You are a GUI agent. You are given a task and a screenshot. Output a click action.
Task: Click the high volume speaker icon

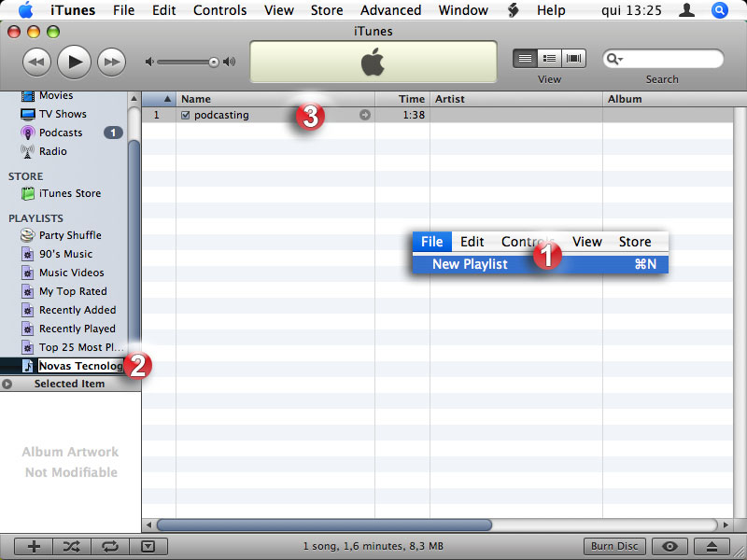click(229, 62)
